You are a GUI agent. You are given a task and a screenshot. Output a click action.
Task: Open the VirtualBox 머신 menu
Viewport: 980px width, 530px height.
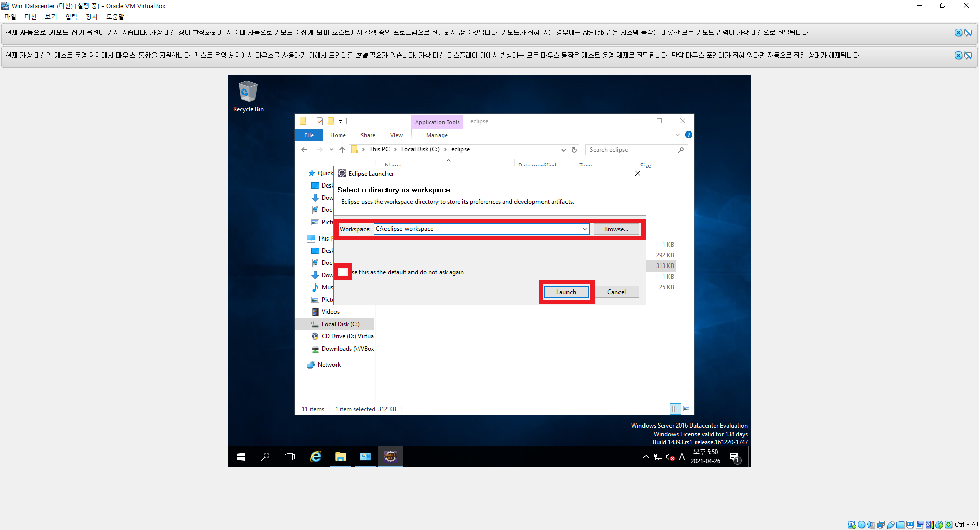click(x=31, y=17)
